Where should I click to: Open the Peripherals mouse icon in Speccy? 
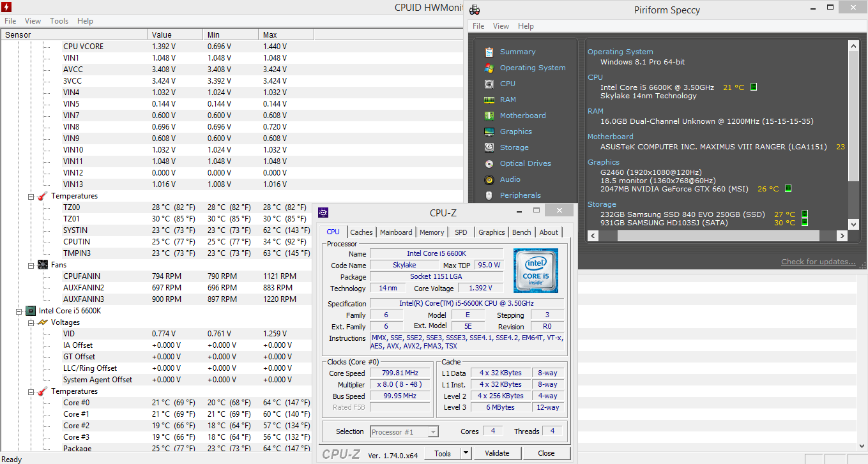coord(489,195)
